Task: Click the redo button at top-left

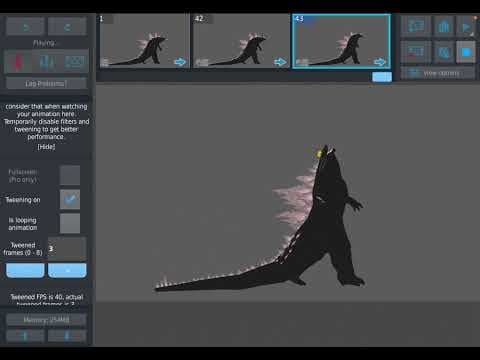Action: pos(67,26)
